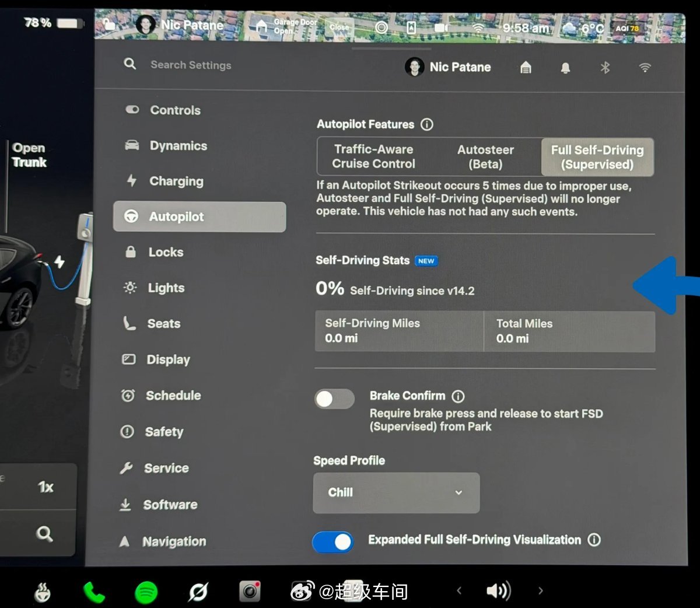
Task: Tap the Sentry Mode circle icon
Action: point(381,27)
